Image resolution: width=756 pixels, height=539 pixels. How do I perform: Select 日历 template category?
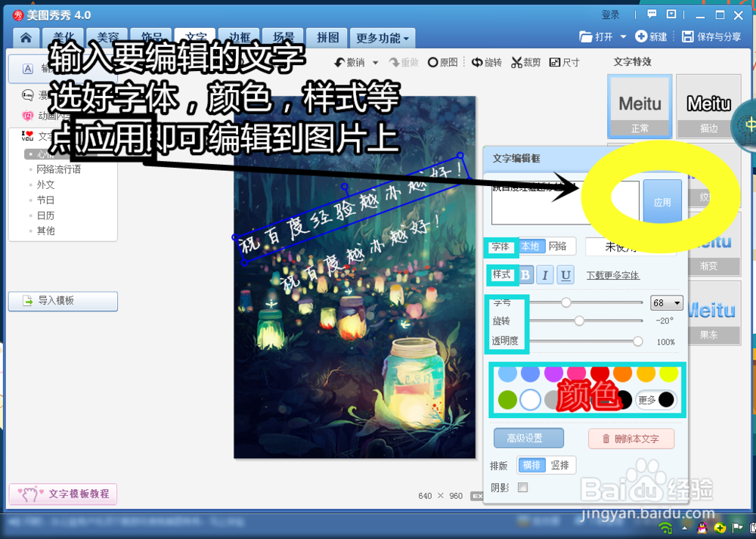point(46,215)
